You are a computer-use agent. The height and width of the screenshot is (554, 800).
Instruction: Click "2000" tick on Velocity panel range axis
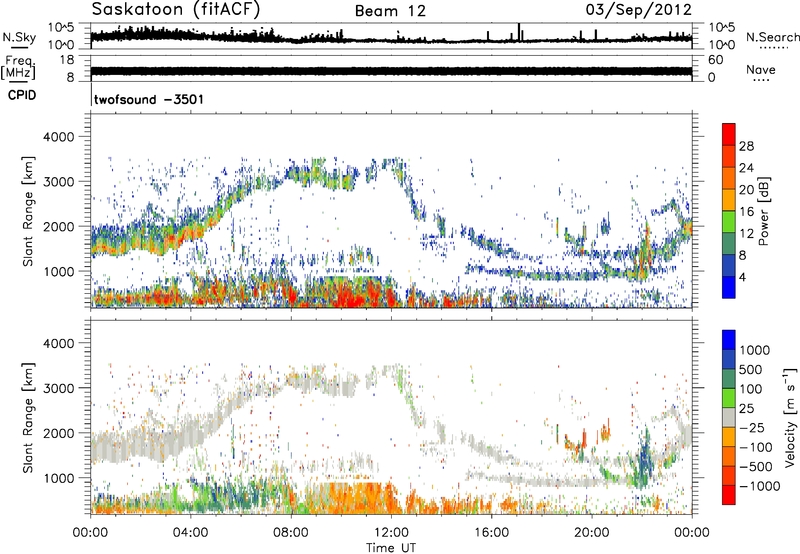point(58,433)
